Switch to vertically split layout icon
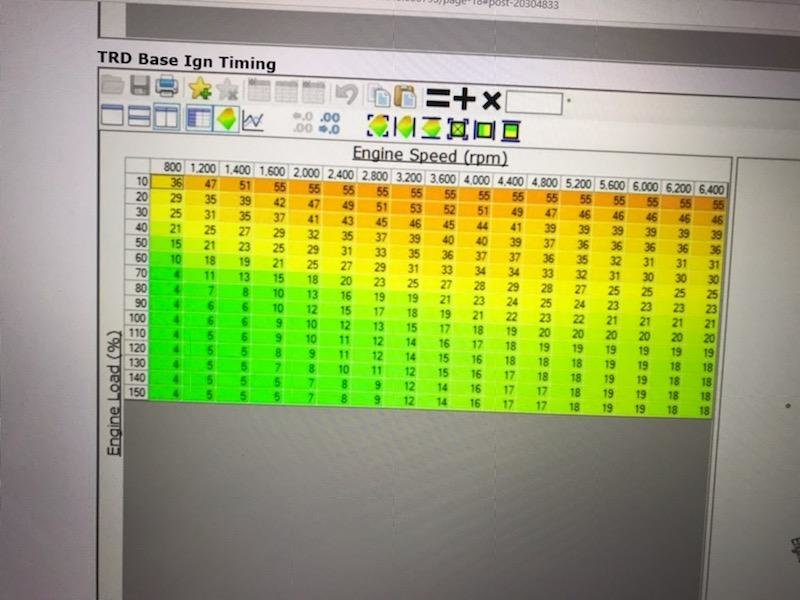Screen dimensions: 800x600 [166, 117]
